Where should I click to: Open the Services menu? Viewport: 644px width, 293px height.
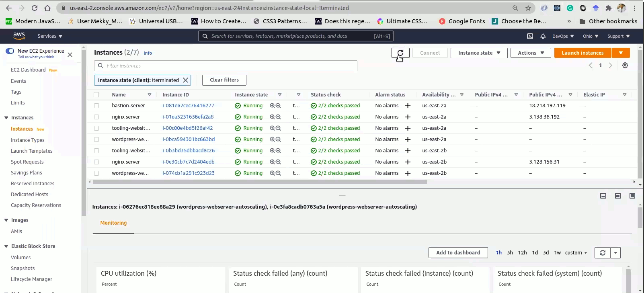(x=50, y=36)
